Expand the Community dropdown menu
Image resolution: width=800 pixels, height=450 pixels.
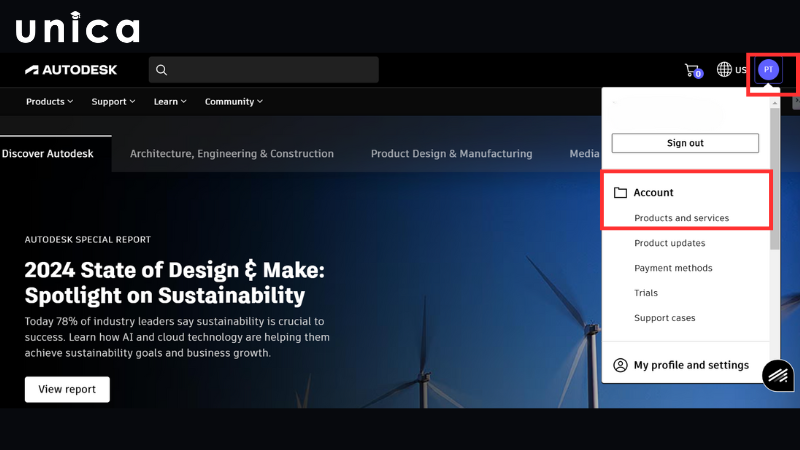tap(234, 102)
